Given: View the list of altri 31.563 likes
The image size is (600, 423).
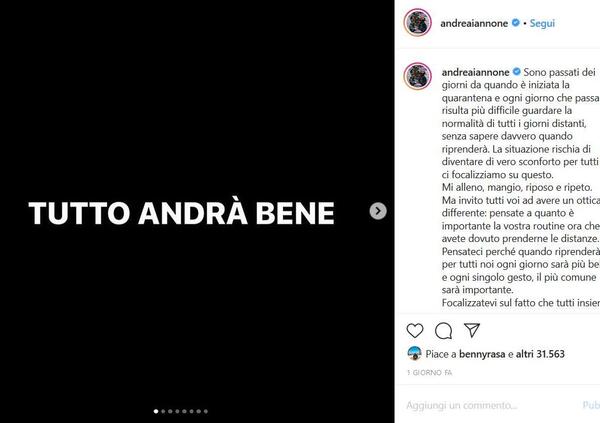Looking at the screenshot, I should tap(540, 354).
